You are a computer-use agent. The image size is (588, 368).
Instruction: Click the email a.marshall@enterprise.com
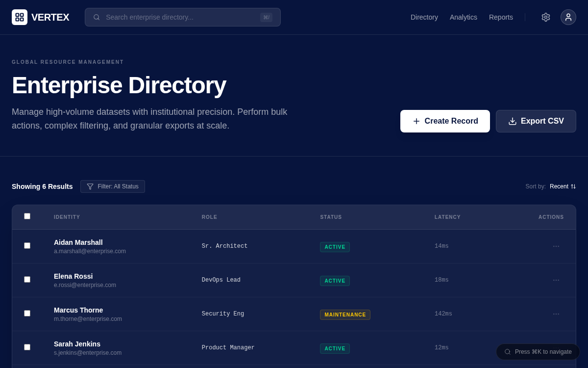coord(90,251)
